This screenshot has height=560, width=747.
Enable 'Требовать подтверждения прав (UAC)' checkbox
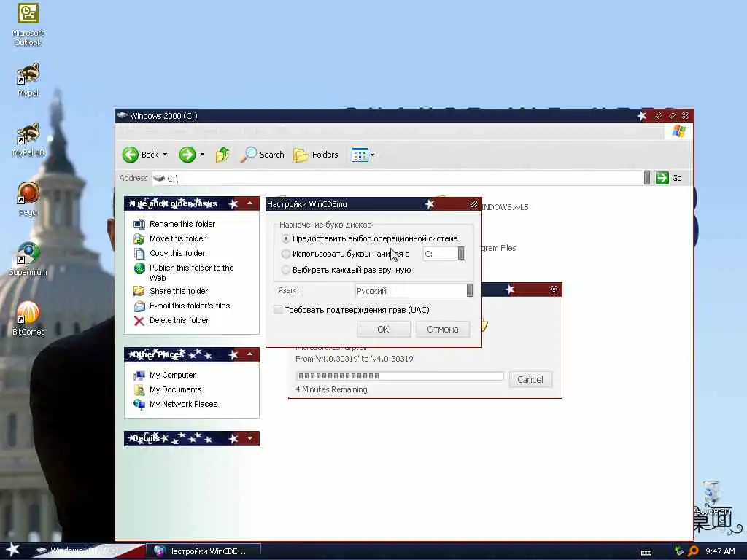click(278, 310)
